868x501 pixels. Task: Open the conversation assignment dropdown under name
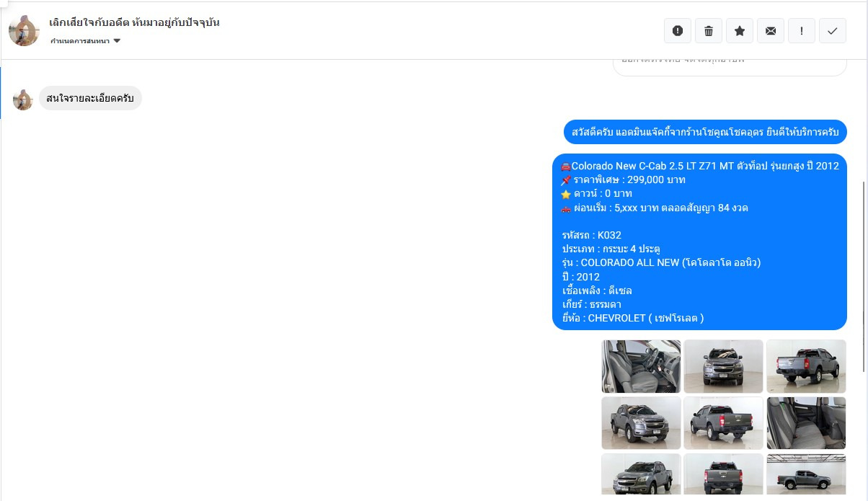[86, 41]
